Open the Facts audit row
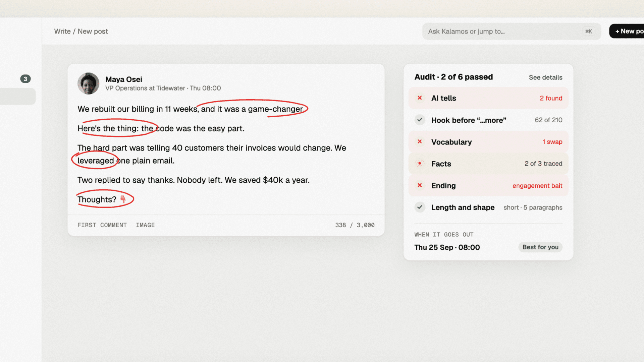 pos(488,164)
